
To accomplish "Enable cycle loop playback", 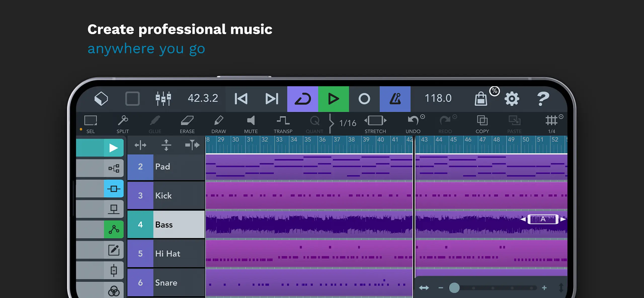I will (x=302, y=98).
